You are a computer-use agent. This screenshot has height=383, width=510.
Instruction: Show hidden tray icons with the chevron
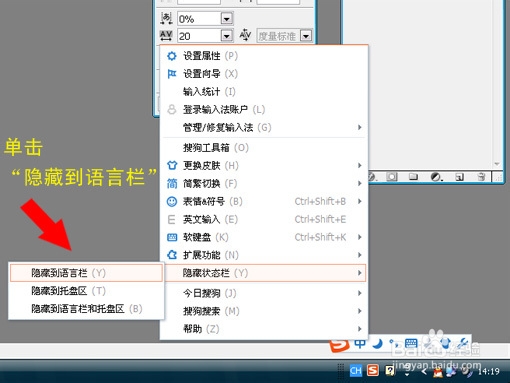point(424,371)
